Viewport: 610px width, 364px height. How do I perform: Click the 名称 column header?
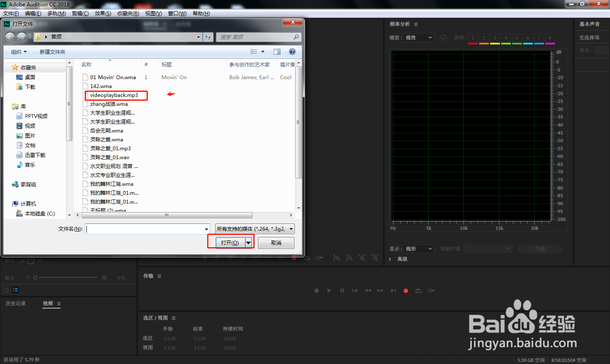click(x=86, y=64)
